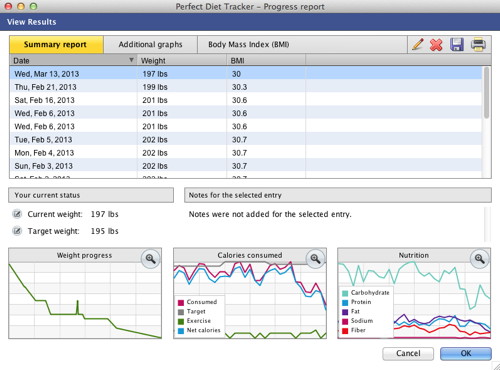This screenshot has height=370, width=500.
Task: Click the Weight column header
Action: click(x=182, y=60)
